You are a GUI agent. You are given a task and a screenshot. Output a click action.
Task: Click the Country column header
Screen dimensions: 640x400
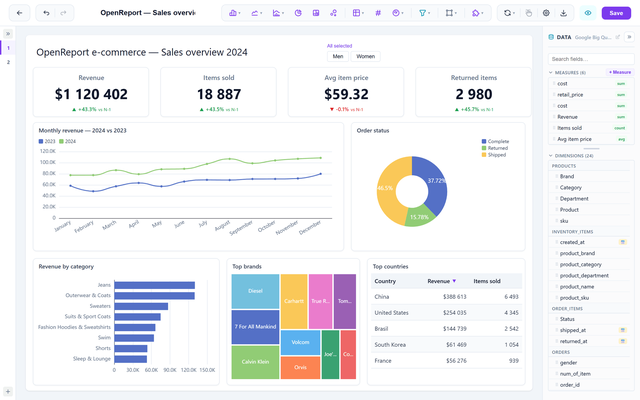point(385,281)
